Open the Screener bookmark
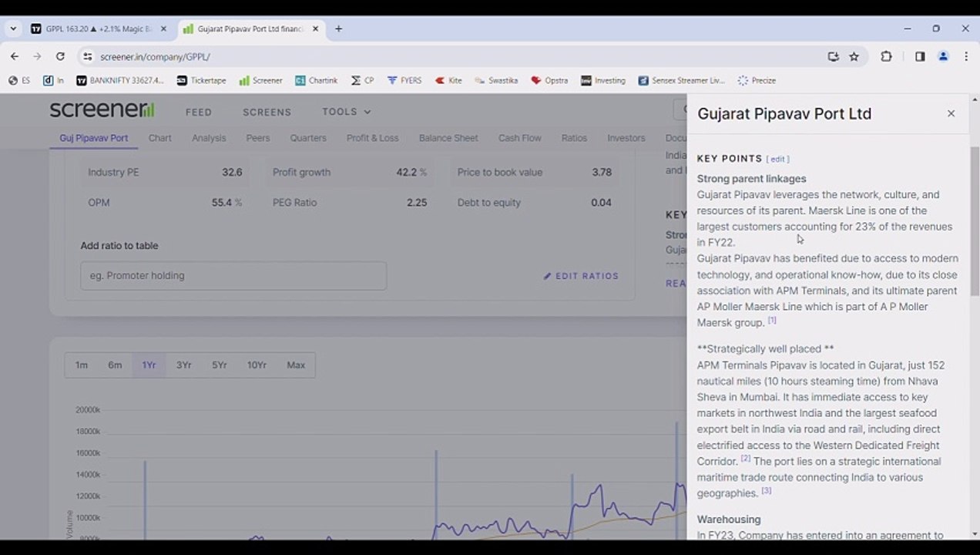This screenshot has width=980, height=555. 260,80
